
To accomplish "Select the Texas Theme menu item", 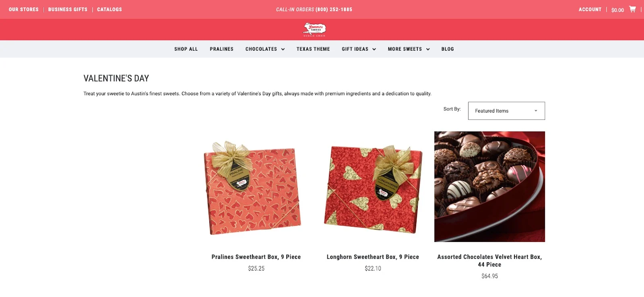I will pos(313,49).
